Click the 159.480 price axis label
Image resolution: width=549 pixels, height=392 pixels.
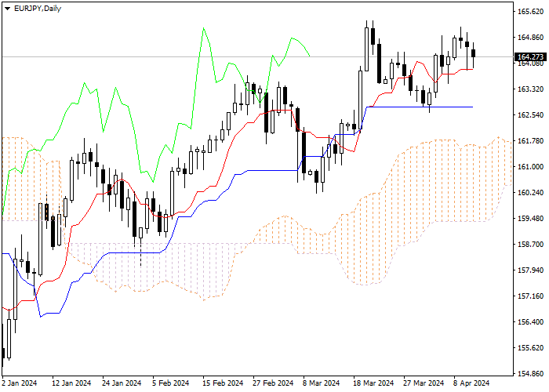530,219
